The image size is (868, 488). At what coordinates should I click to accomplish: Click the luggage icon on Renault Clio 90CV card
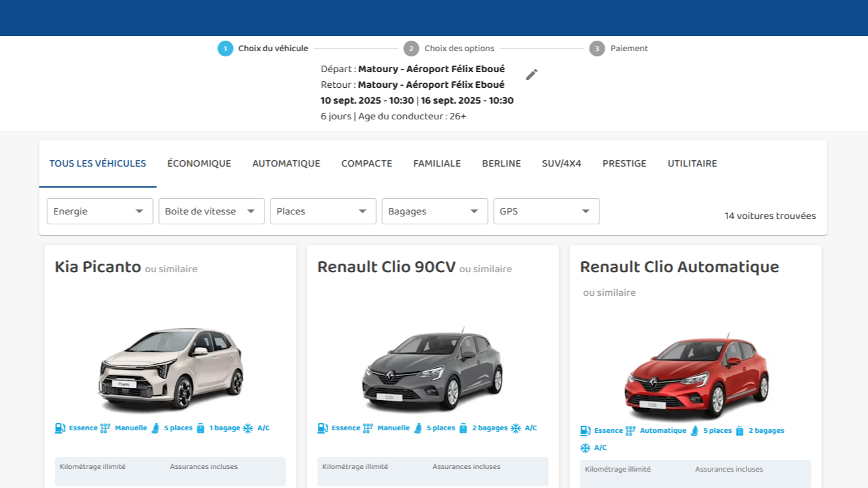point(464,428)
